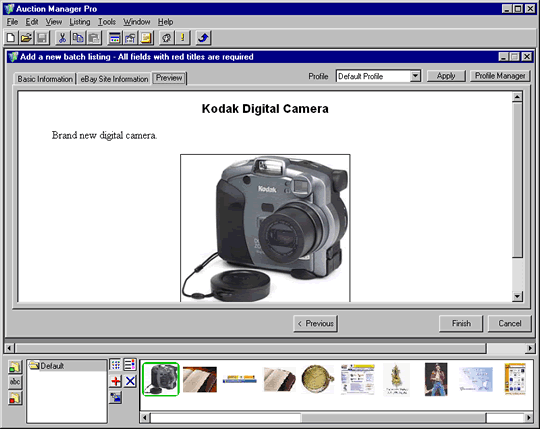This screenshot has width=540, height=429.
Task: Switch to thumbnail grid view icon
Action: coord(115,364)
